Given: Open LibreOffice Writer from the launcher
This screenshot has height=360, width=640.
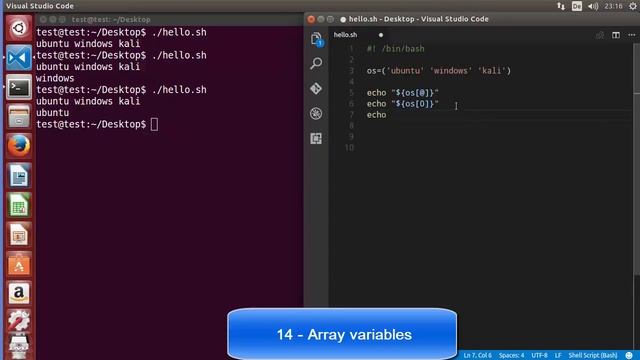Looking at the screenshot, I should (x=18, y=176).
